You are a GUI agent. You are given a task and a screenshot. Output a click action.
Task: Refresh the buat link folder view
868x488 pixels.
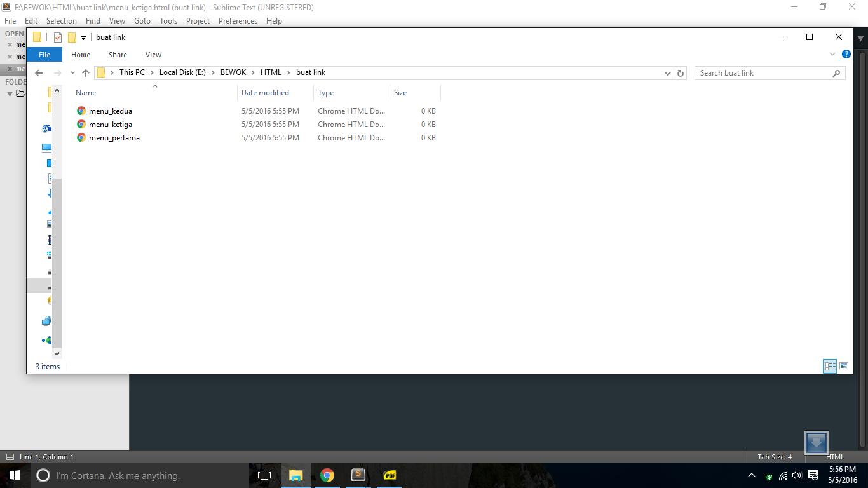(x=681, y=73)
